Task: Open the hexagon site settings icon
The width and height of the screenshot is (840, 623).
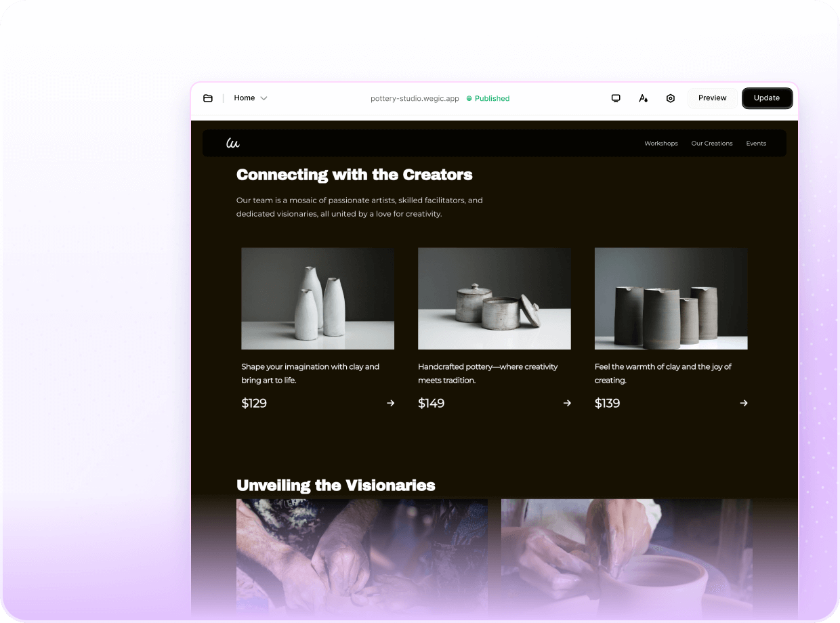Action: (x=670, y=98)
